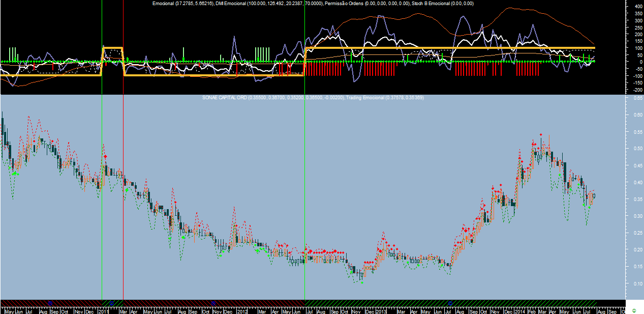Click the 2014 year label on time axis
This screenshot has width=644, height=314.
pos(519,310)
